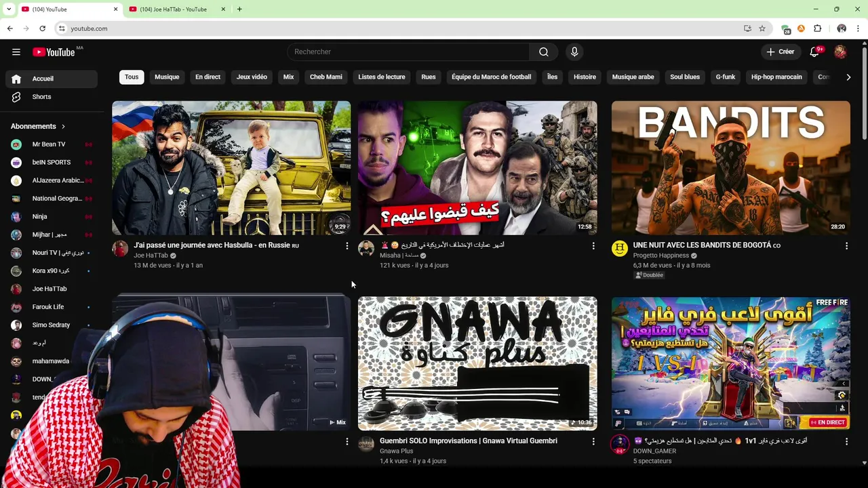Open Shorts in sidebar
Image resolution: width=868 pixels, height=488 pixels.
point(52,97)
